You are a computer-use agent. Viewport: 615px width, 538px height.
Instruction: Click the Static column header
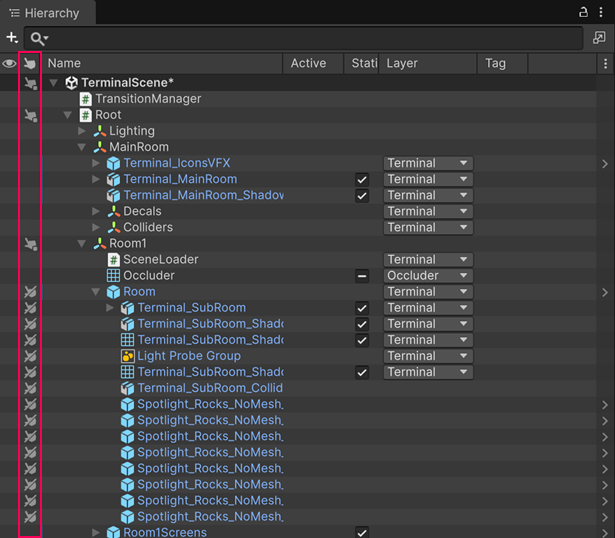coord(361,63)
